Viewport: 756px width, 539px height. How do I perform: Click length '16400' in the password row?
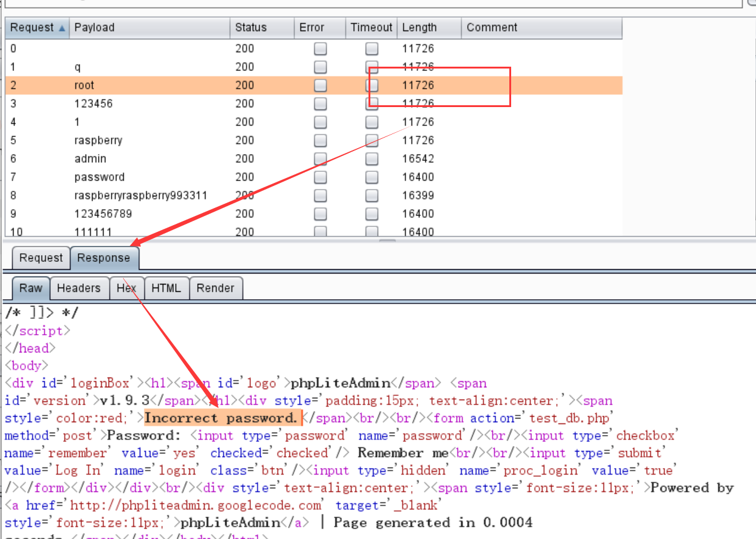[x=418, y=177]
